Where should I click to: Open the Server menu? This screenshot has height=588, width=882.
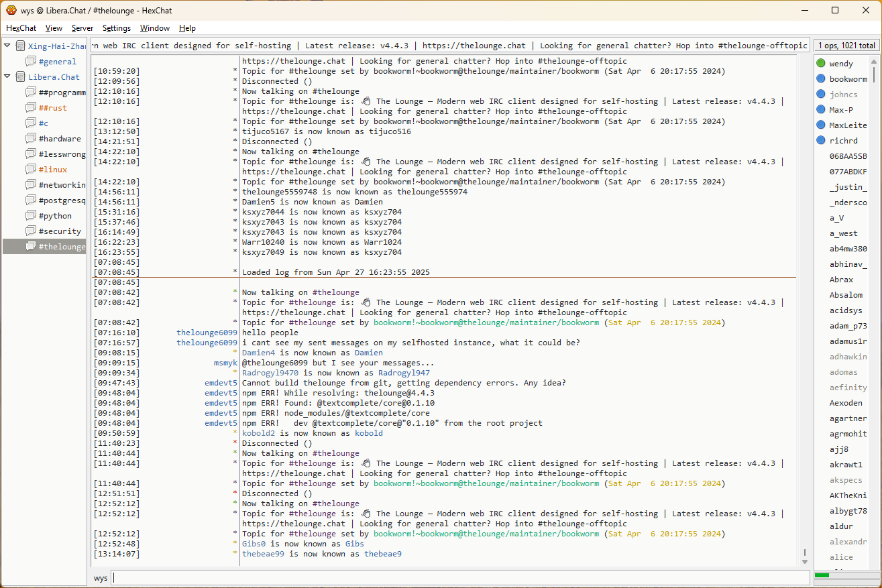point(82,28)
